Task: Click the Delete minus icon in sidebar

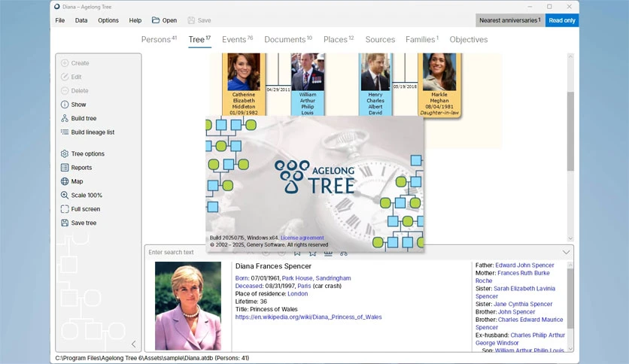Action: tap(65, 90)
